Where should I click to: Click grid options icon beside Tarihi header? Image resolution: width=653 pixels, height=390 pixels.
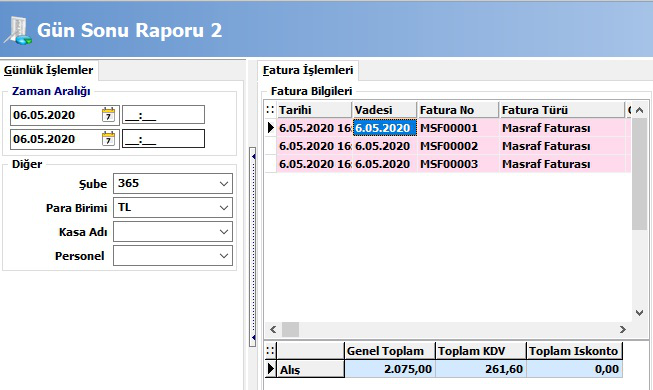click(270, 110)
